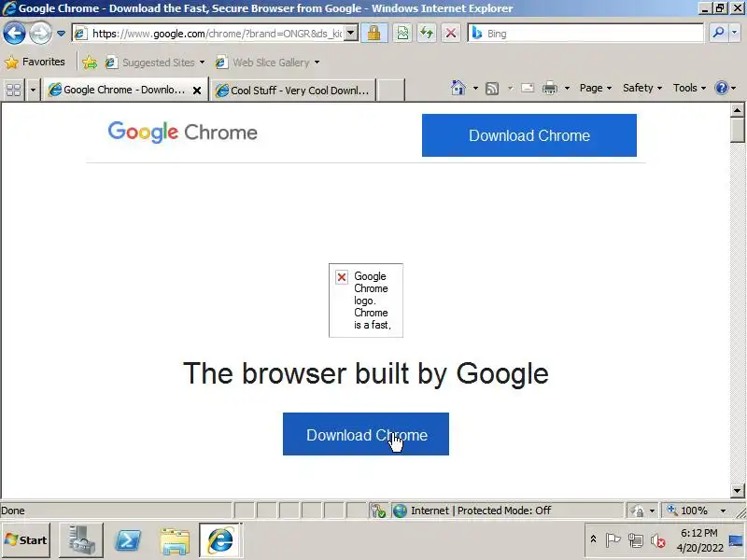Refresh the page with green arrows icon
Screen dimensions: 747x560
pos(427,34)
